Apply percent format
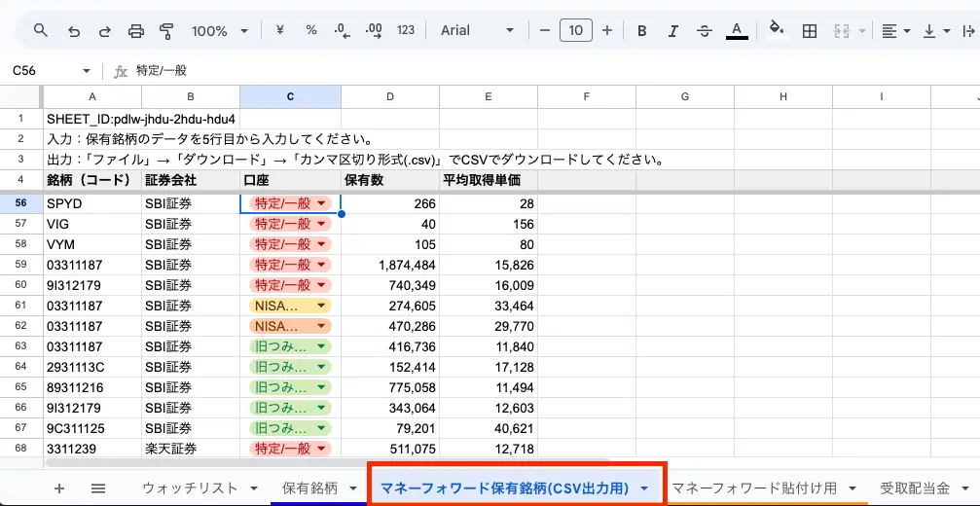Screen dimensions: 980x506 click(x=311, y=30)
